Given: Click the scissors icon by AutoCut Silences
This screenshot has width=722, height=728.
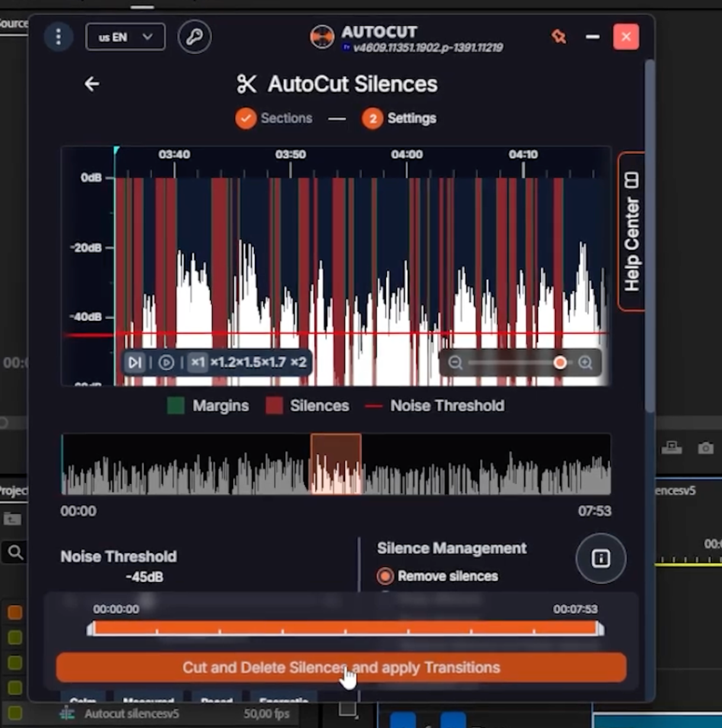Looking at the screenshot, I should tap(246, 84).
